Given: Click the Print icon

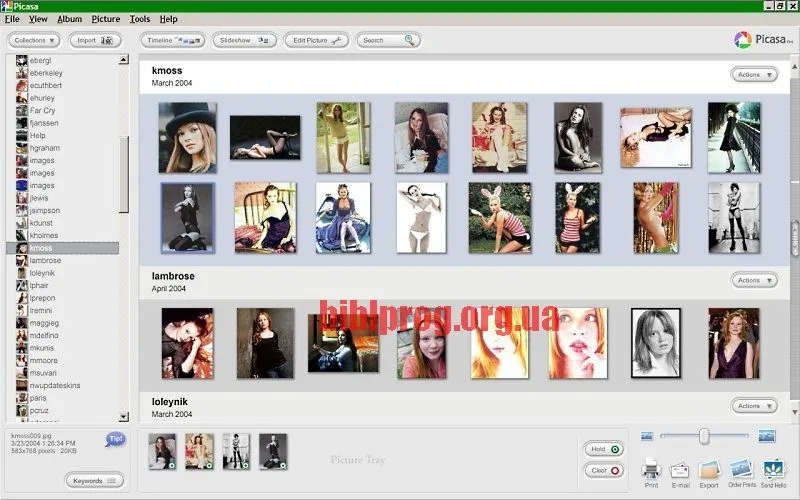Looking at the screenshot, I should 651,469.
